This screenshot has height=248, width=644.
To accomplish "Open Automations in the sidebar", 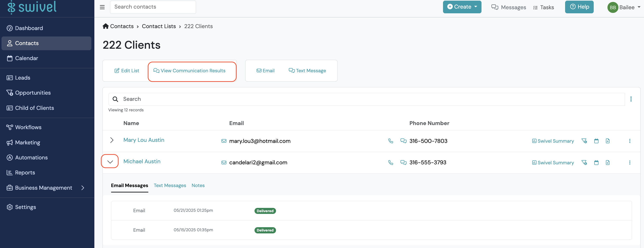I will click(x=46, y=157).
